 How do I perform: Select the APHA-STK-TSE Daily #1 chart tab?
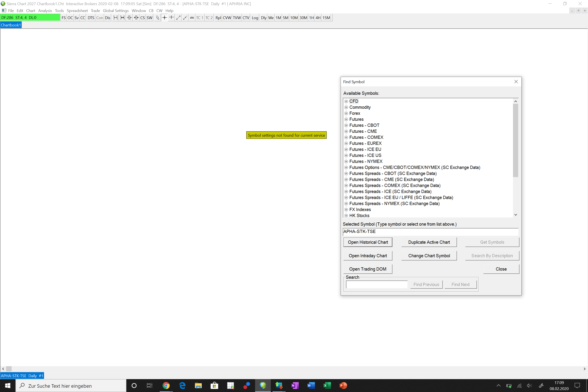tap(22, 375)
